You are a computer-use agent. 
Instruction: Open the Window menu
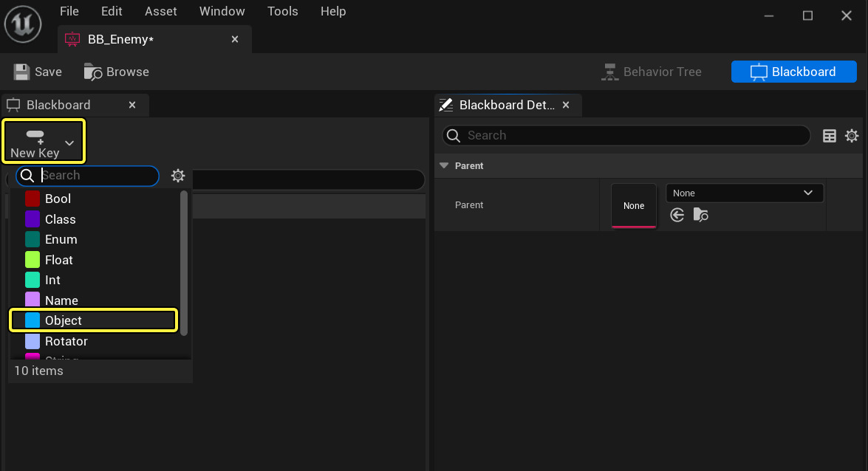[x=222, y=11]
